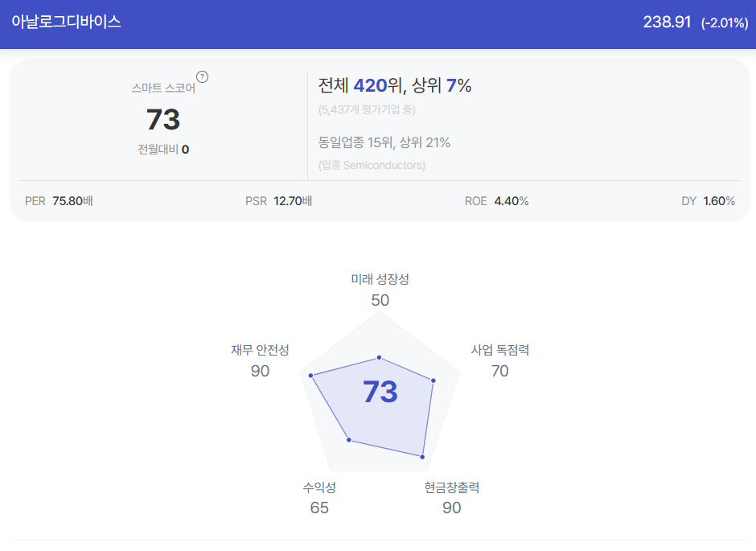This screenshot has height=551, width=756.
Task: Select the 스마트 스코어 label
Action: click(x=163, y=88)
